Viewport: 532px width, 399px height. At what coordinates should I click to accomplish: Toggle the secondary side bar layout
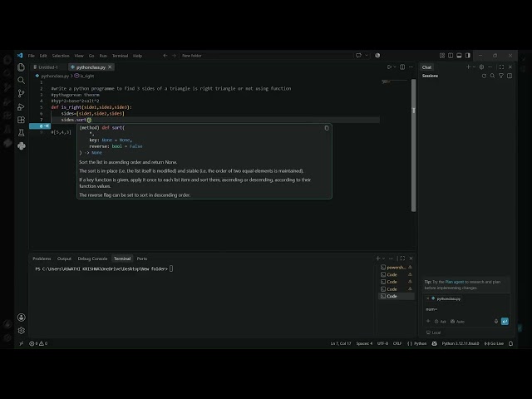(x=468, y=56)
